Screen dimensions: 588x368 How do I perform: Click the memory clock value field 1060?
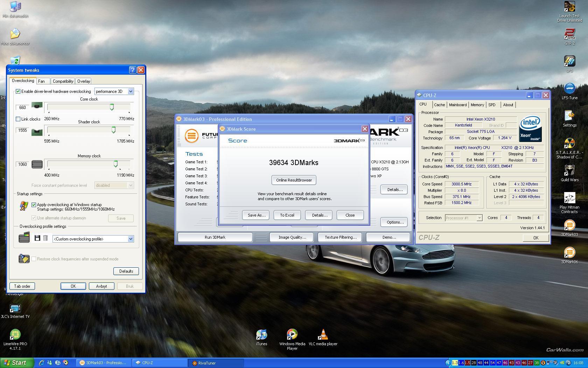pos(23,164)
